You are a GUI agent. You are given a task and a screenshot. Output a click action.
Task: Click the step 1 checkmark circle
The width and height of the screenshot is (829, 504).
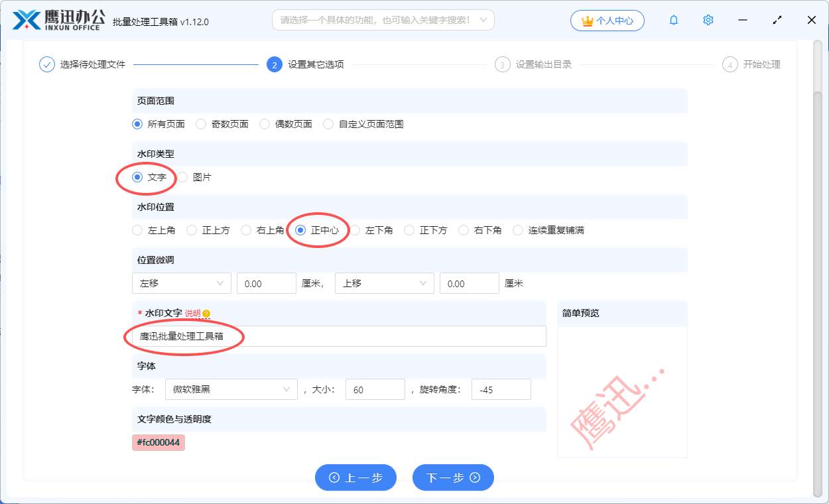point(47,64)
